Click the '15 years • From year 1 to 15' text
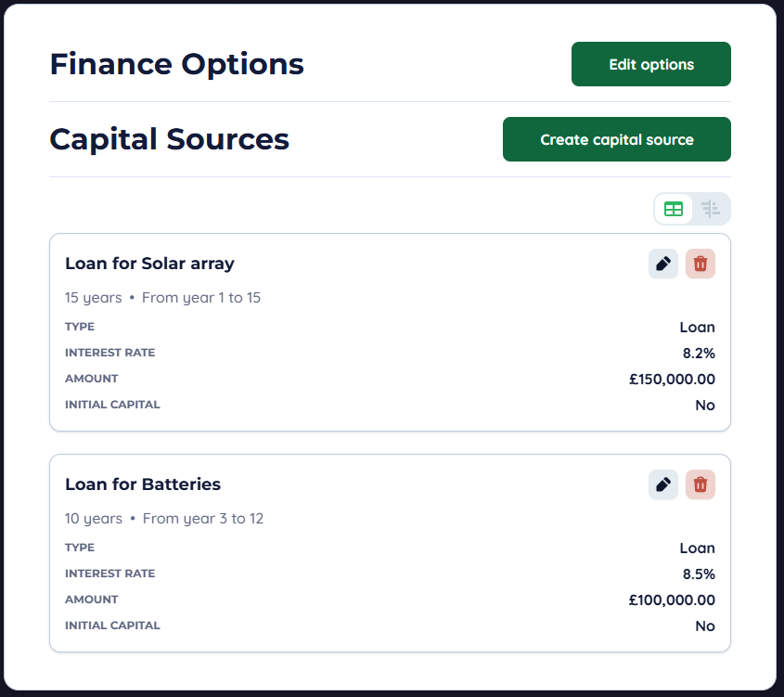 pos(162,298)
